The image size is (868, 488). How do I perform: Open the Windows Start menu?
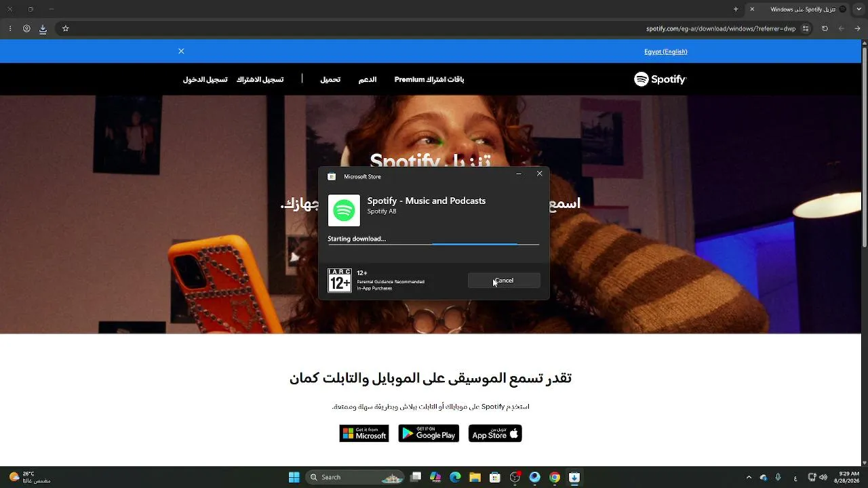click(x=294, y=477)
